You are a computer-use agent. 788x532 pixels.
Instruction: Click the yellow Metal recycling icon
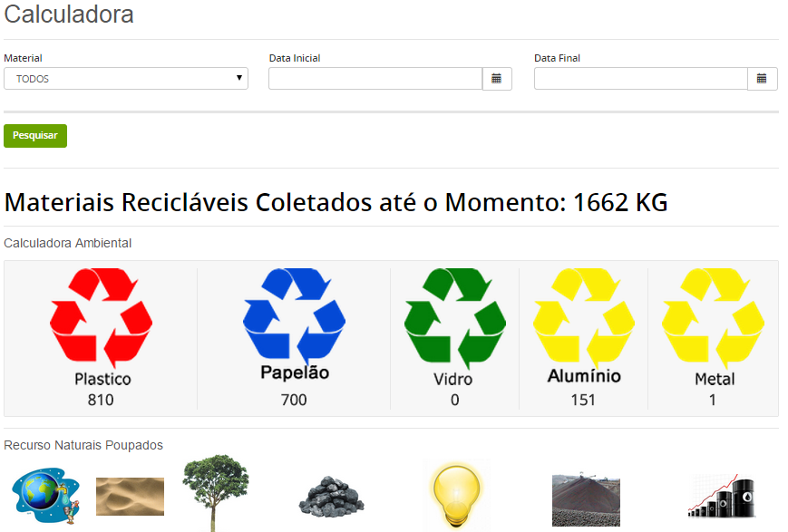coord(713,318)
